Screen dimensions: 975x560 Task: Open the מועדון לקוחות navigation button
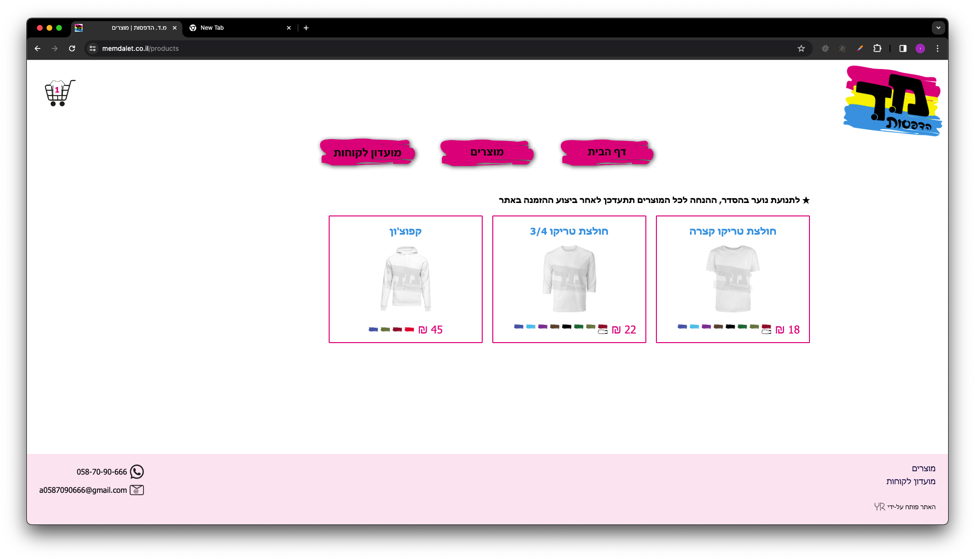368,153
